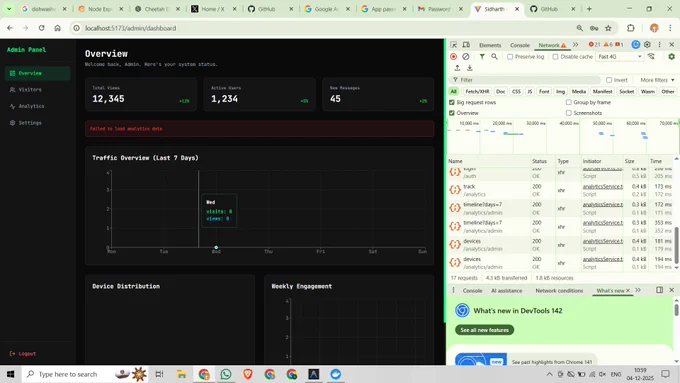Enable Disable cache checkbox
This screenshot has height=383, width=680.
tap(556, 57)
